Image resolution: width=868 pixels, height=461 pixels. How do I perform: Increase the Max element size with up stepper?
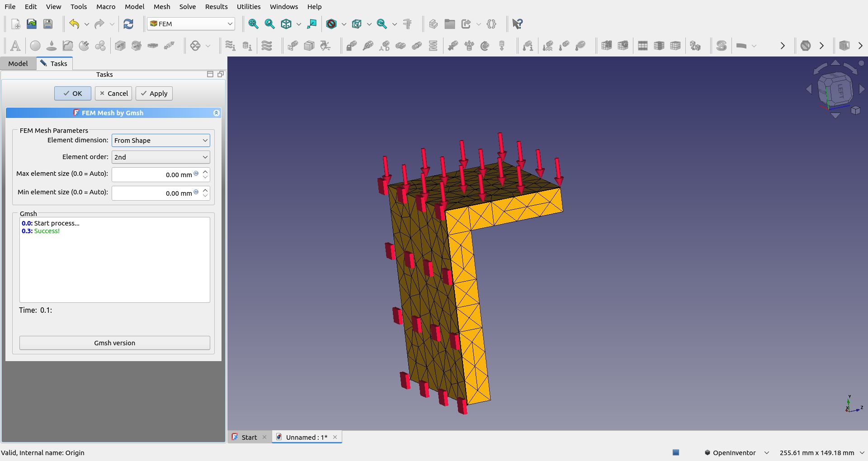tap(205, 172)
